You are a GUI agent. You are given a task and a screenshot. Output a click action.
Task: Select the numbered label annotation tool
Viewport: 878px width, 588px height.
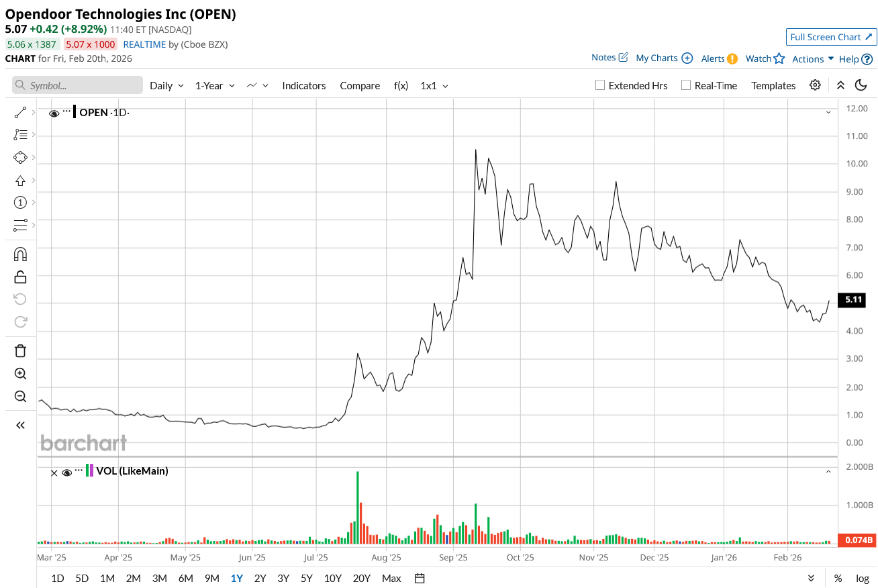click(20, 203)
